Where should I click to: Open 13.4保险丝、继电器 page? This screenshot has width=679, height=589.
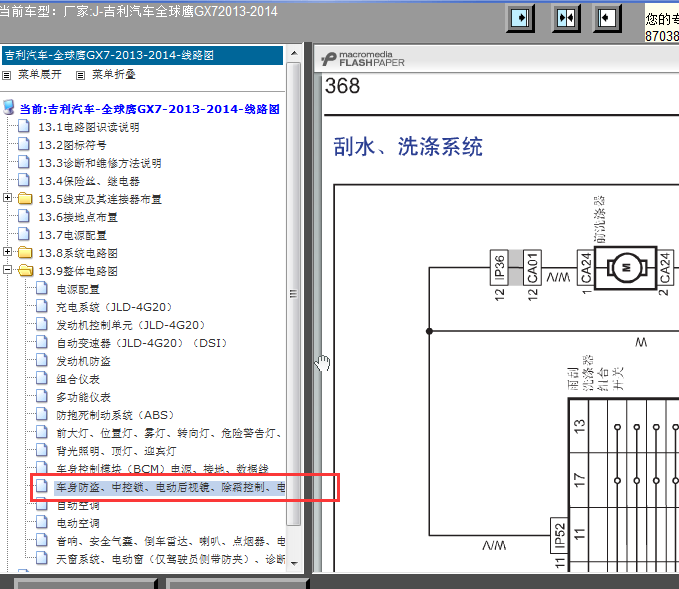tap(89, 181)
